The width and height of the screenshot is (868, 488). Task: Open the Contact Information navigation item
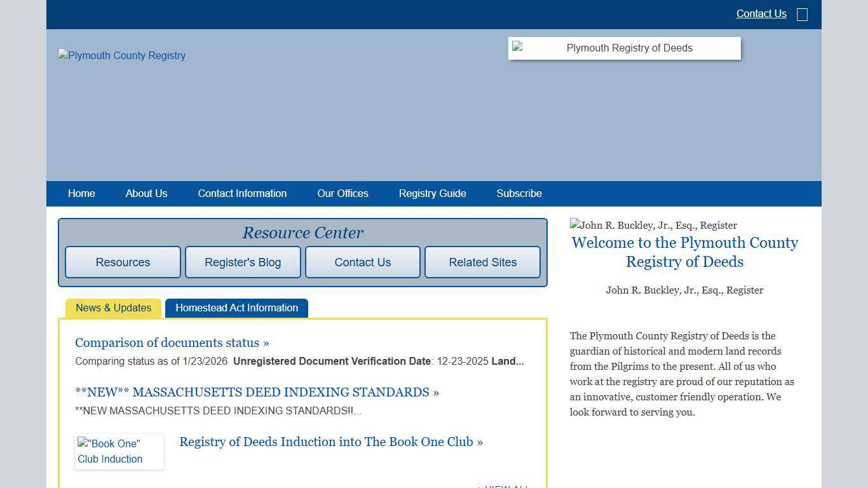pyautogui.click(x=242, y=194)
